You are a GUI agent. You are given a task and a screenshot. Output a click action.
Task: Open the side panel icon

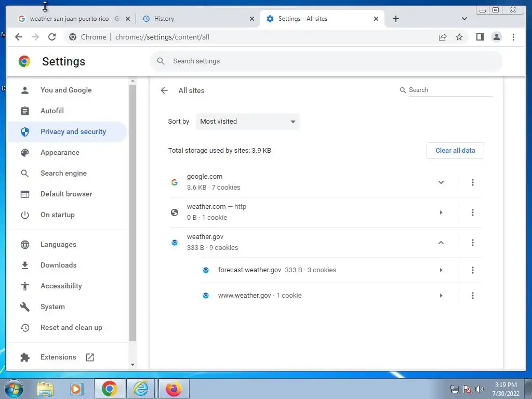(480, 37)
